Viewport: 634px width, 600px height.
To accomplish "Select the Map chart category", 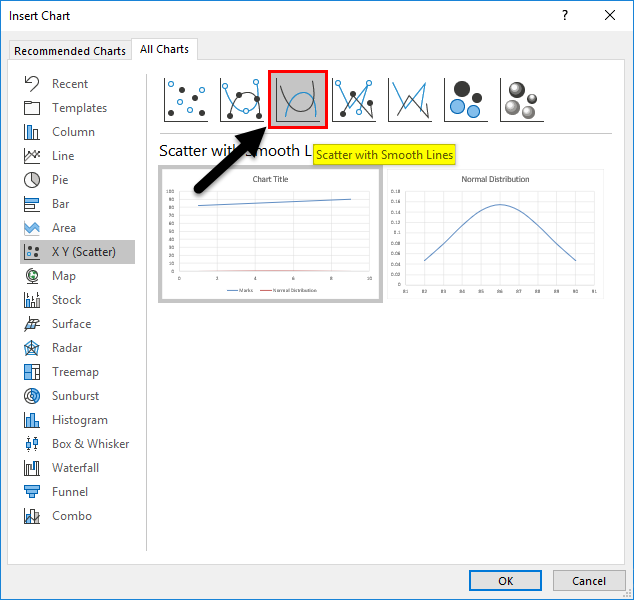I will (x=77, y=276).
